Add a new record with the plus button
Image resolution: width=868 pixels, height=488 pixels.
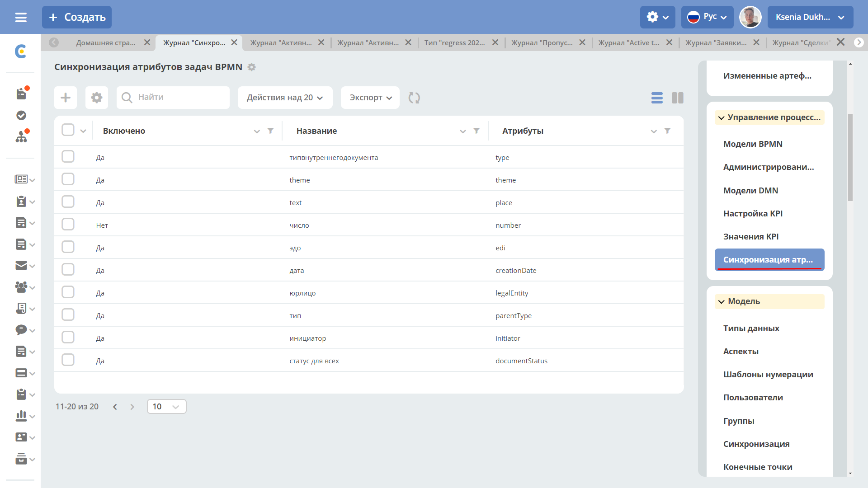click(x=66, y=98)
